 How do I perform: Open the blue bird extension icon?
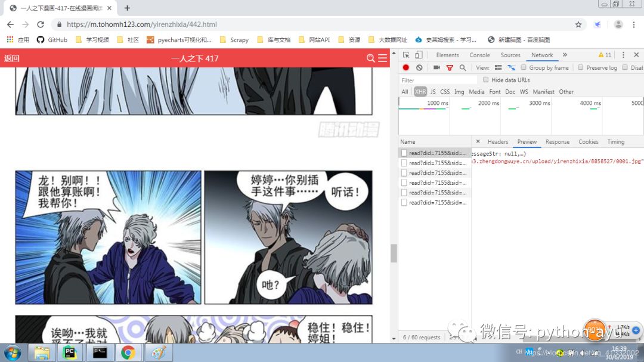597,24
